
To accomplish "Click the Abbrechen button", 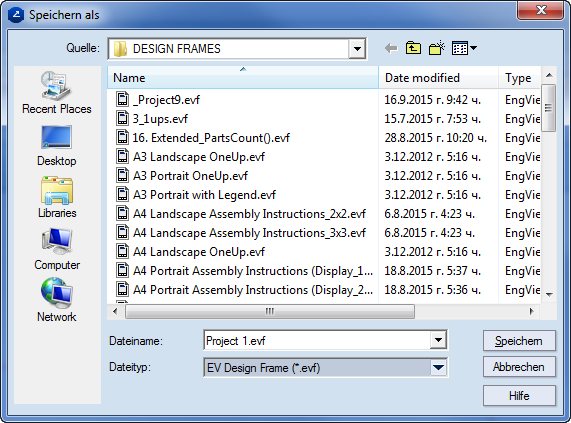I will (519, 367).
